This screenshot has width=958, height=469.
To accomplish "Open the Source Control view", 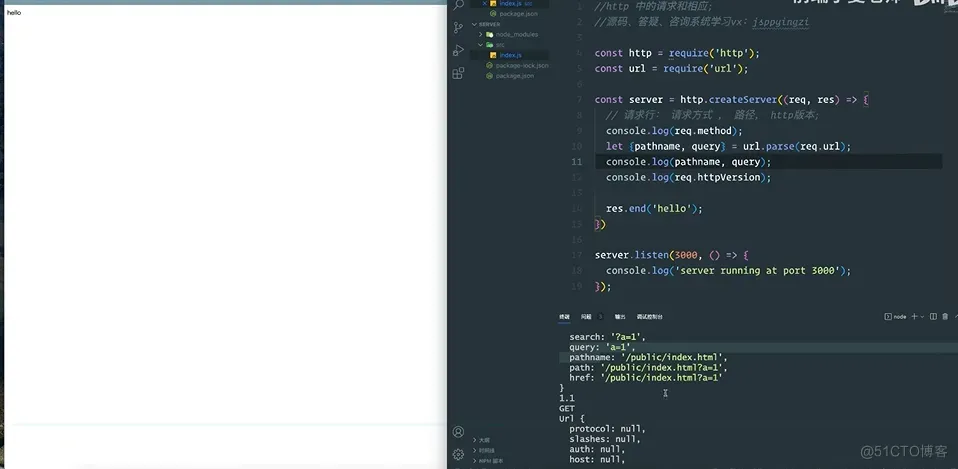I will click(x=458, y=27).
